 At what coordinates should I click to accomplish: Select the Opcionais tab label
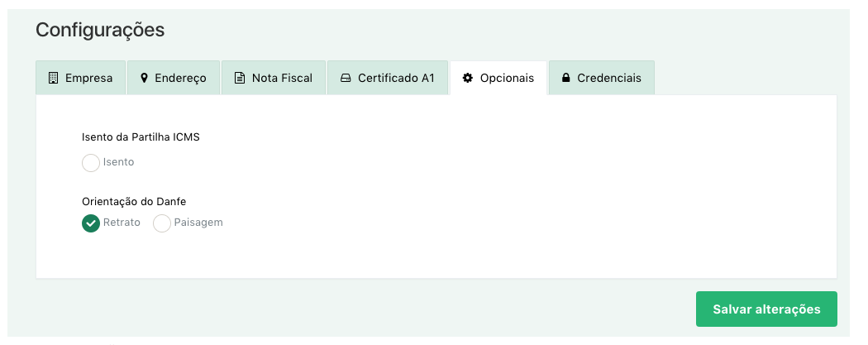coord(508,78)
